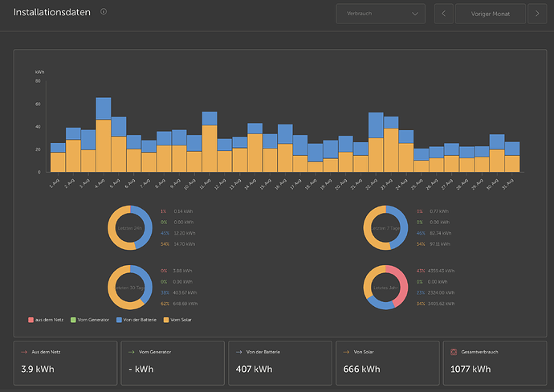Screen dimensions: 554x392
Task: Click the 0.77 kWh value
Action: click(439, 211)
